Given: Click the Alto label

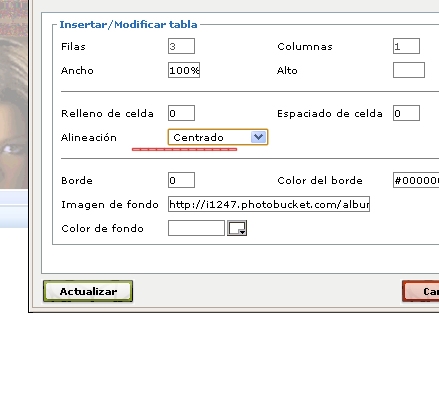Looking at the screenshot, I should [x=287, y=70].
